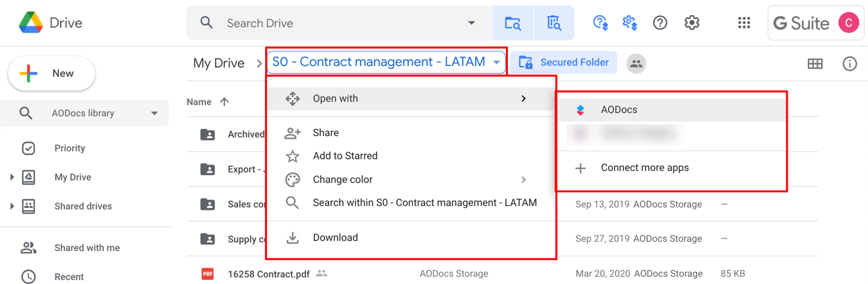The height and width of the screenshot is (284, 868).
Task: Click the Sep 27, 2019 modified date
Action: 602,238
